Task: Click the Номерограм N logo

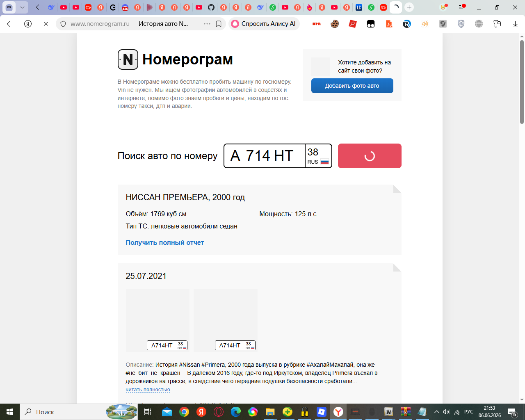Action: click(x=128, y=59)
